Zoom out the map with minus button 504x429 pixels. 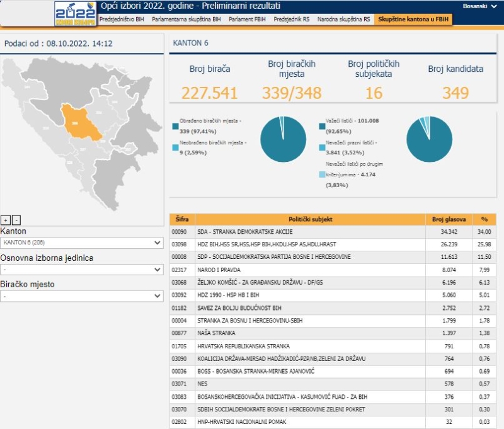(16, 220)
